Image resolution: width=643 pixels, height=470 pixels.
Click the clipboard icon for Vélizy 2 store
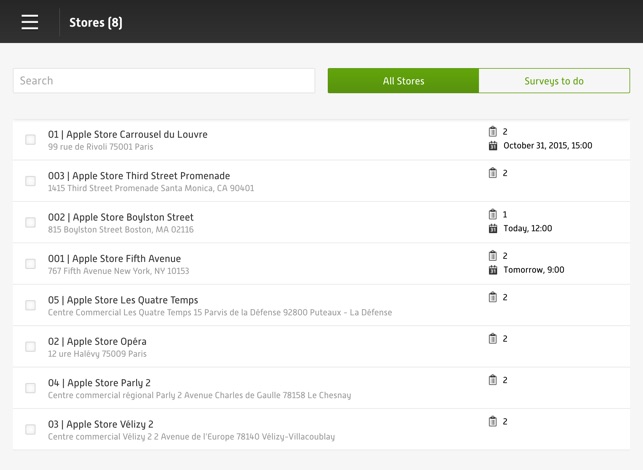click(493, 422)
